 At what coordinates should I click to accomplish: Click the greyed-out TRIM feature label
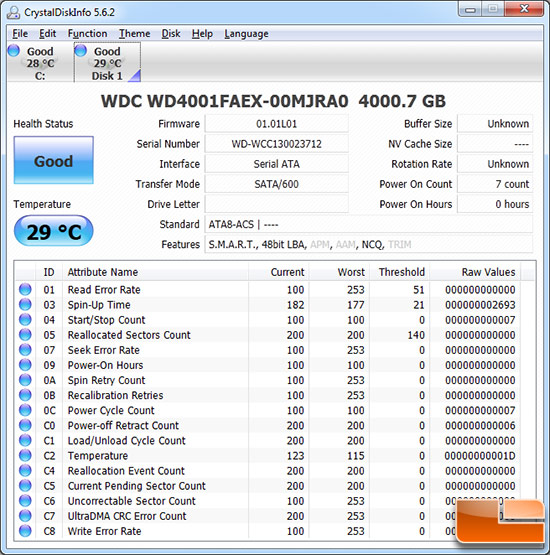pos(400,245)
